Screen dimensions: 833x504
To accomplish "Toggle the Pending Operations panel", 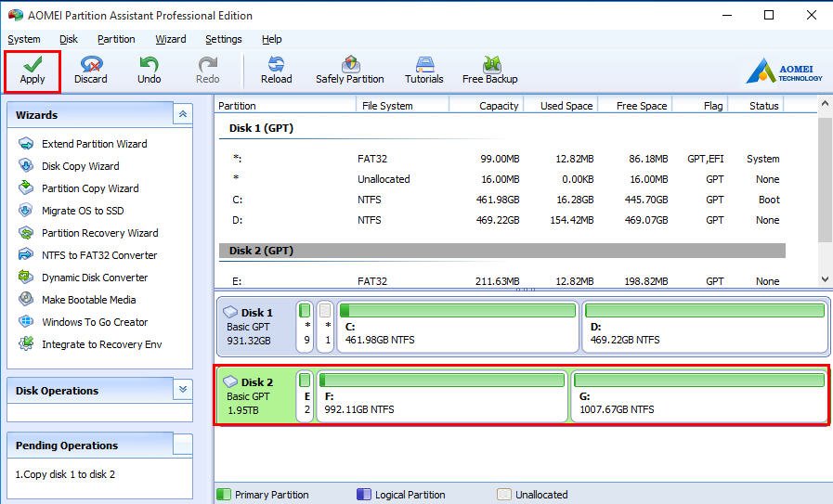I will (x=183, y=445).
